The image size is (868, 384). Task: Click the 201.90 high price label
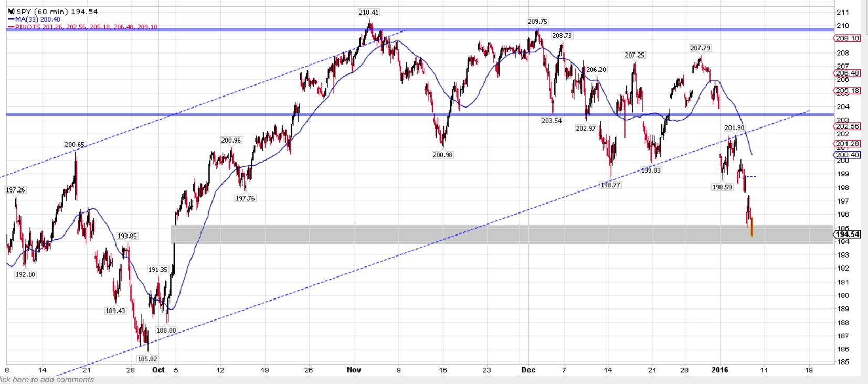pyautogui.click(x=734, y=127)
